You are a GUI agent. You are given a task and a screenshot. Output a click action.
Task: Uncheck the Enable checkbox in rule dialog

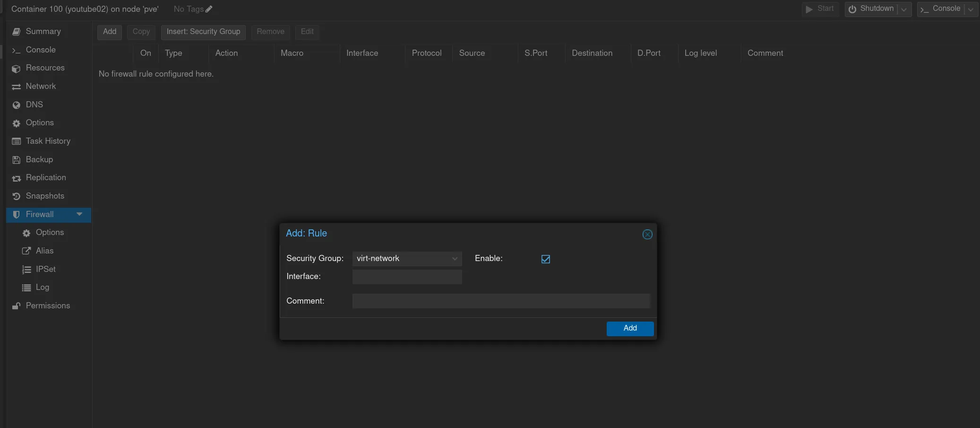click(545, 259)
